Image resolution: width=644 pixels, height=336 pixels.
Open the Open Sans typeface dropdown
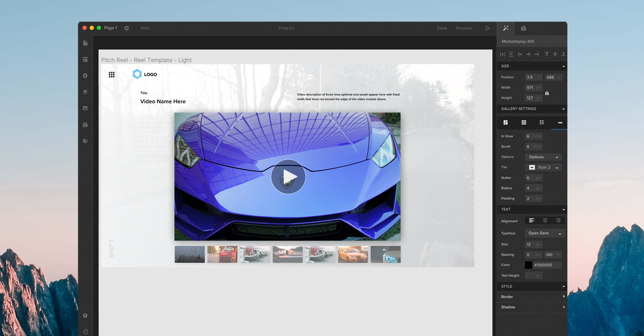[x=544, y=233]
